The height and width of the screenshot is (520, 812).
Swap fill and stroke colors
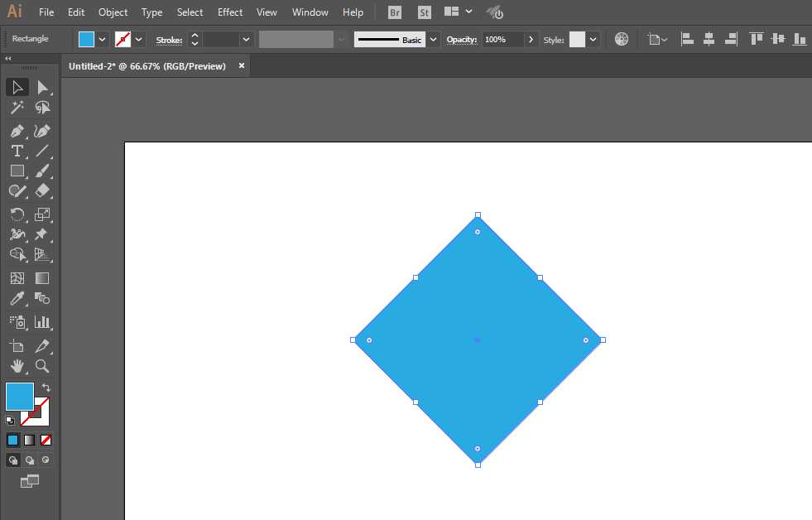click(46, 388)
